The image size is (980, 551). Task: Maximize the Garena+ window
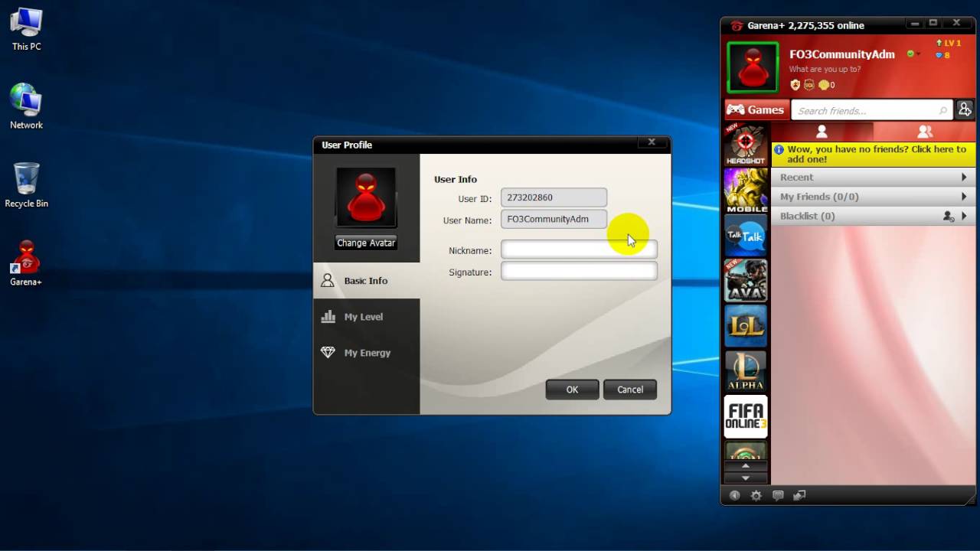point(933,23)
